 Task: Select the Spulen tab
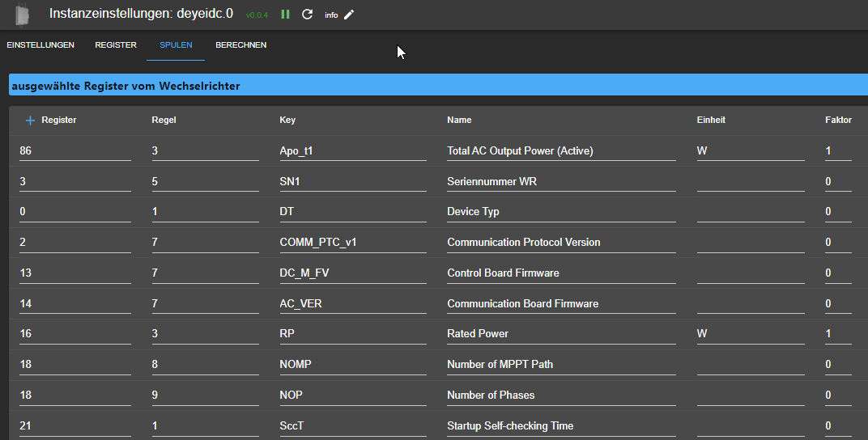[176, 45]
